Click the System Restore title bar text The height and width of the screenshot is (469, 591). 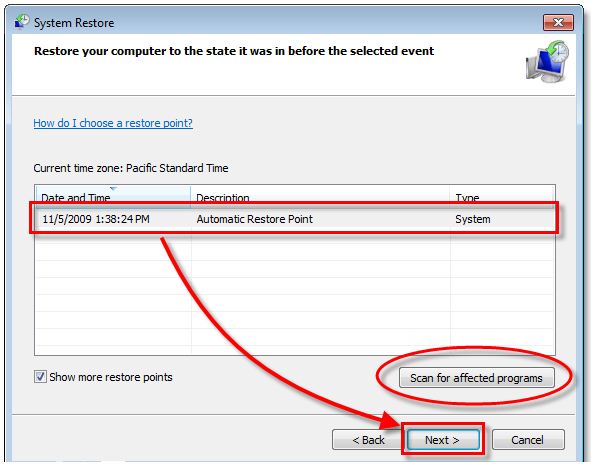[74, 23]
